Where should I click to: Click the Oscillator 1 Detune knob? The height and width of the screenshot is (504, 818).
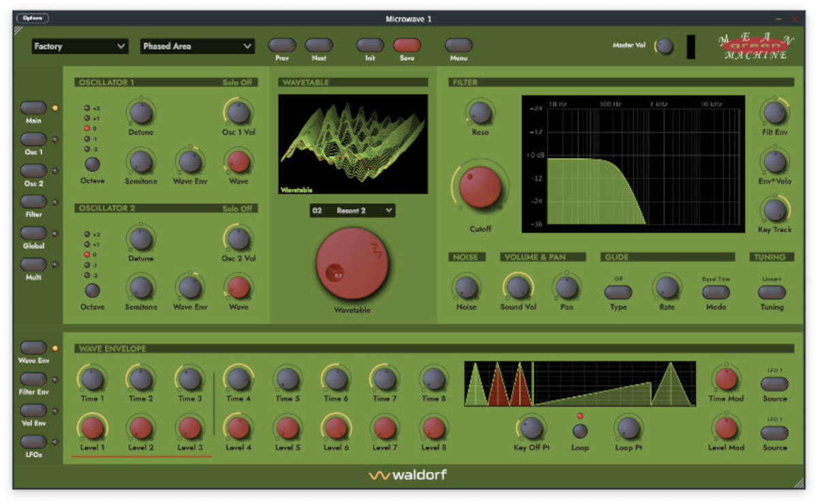tap(140, 112)
